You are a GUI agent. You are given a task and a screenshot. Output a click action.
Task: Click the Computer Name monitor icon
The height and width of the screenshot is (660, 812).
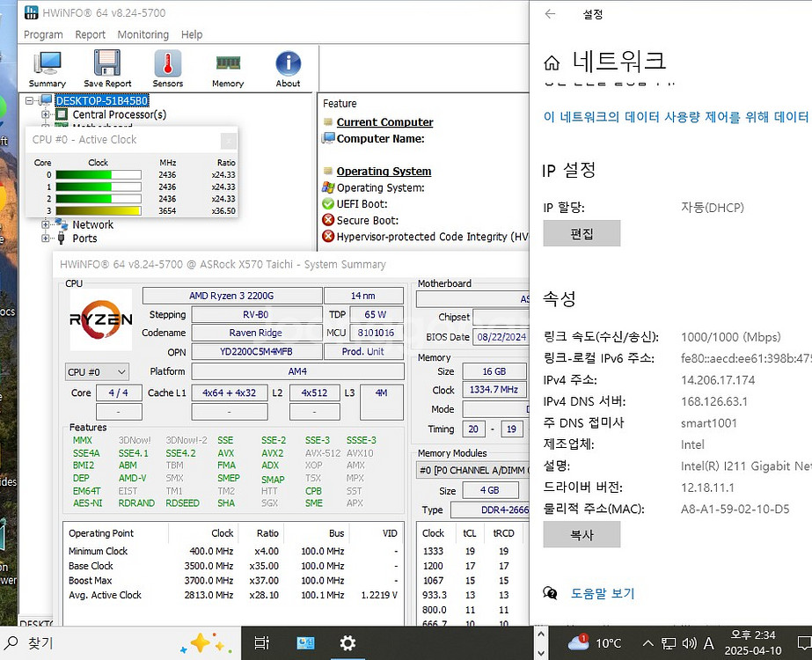pyautogui.click(x=328, y=138)
